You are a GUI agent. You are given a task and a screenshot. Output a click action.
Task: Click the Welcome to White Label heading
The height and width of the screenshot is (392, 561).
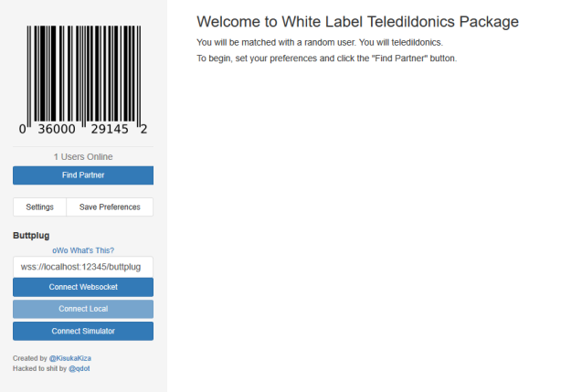[357, 22]
